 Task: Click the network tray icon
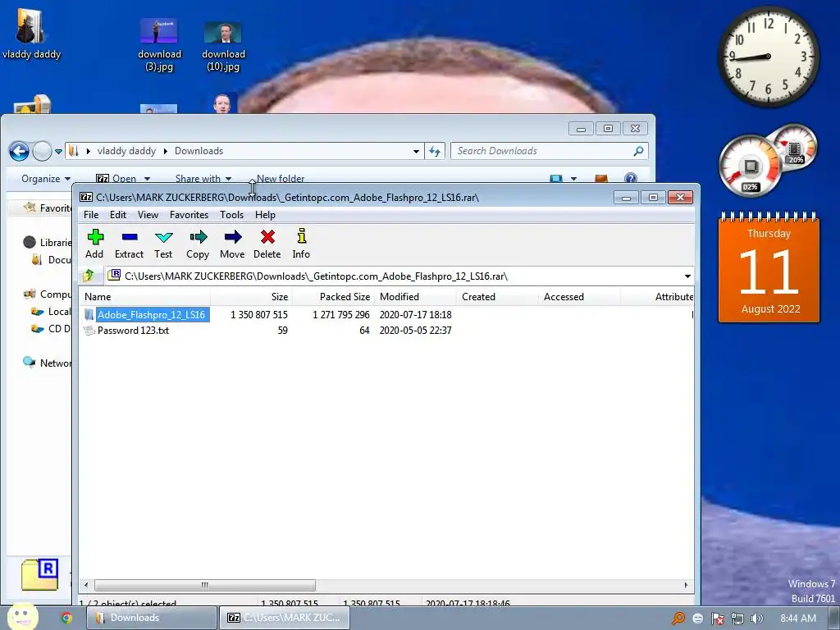point(737,619)
